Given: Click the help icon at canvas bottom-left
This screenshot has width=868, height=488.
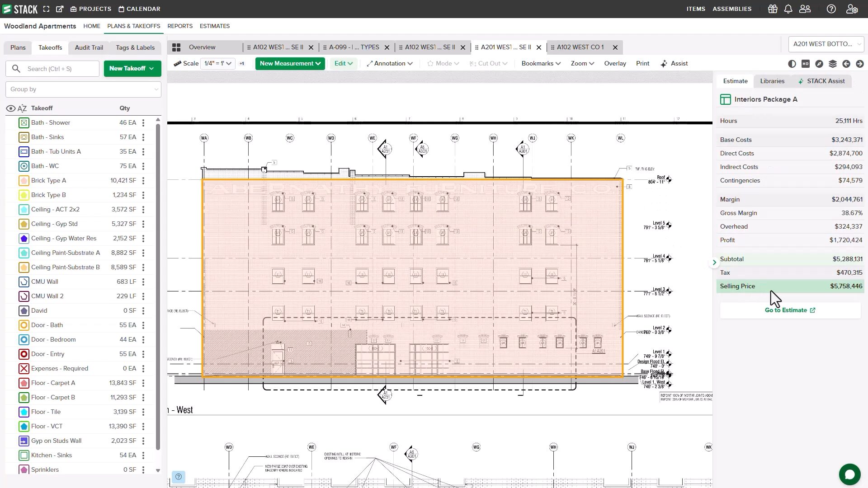Looking at the screenshot, I should [179, 477].
